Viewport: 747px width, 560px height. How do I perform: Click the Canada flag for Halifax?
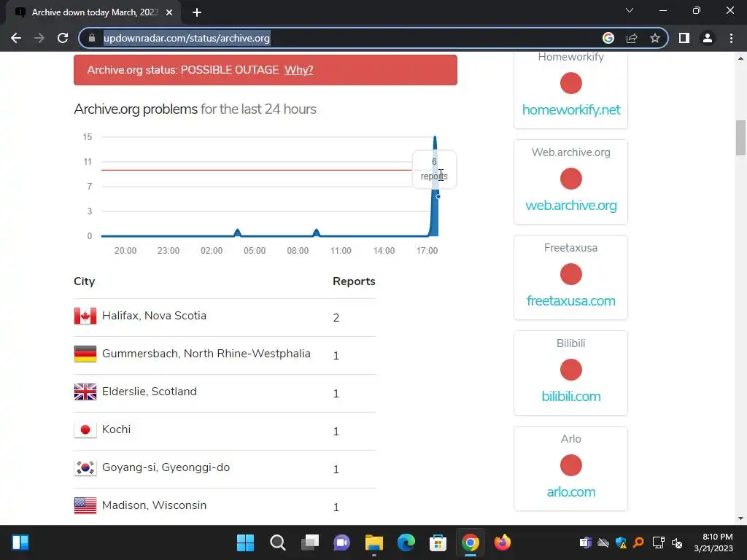85,316
